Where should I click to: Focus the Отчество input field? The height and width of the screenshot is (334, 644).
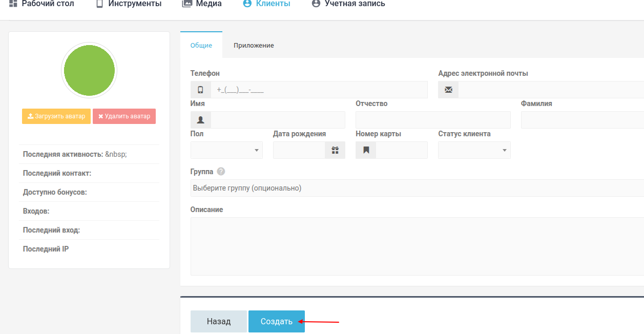click(433, 120)
